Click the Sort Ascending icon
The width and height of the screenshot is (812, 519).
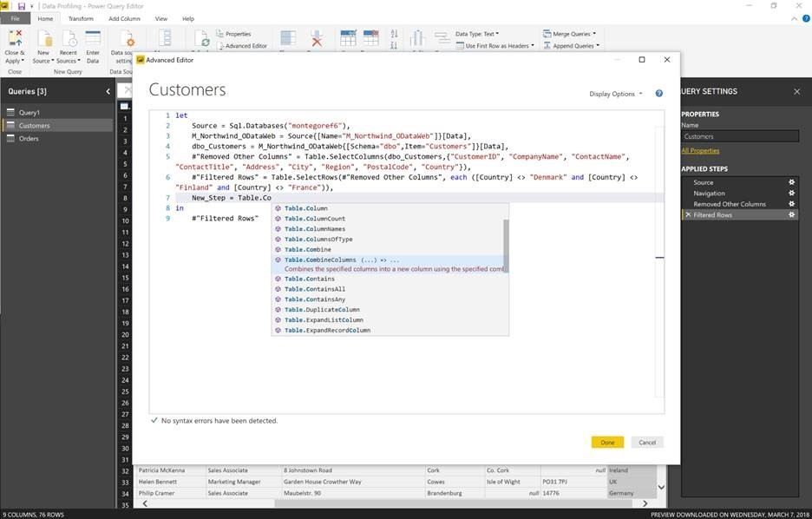[x=394, y=34]
